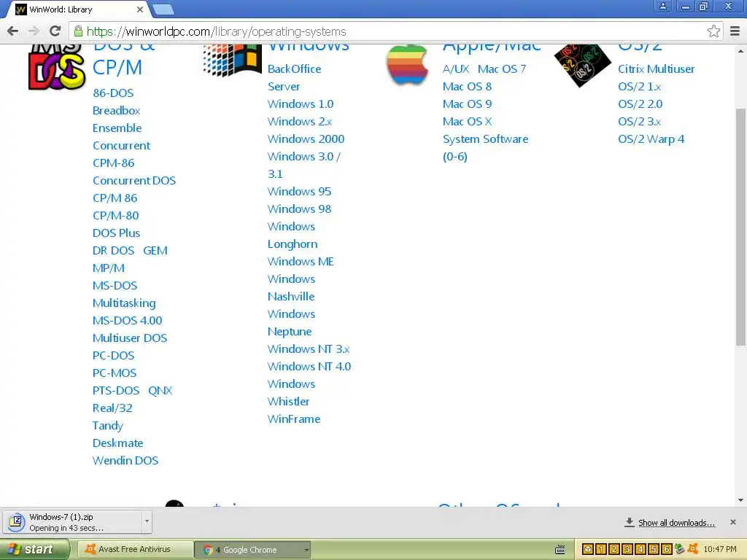The width and height of the screenshot is (747, 560).
Task: Click the tray icon numbered 3
Action: tap(627, 550)
